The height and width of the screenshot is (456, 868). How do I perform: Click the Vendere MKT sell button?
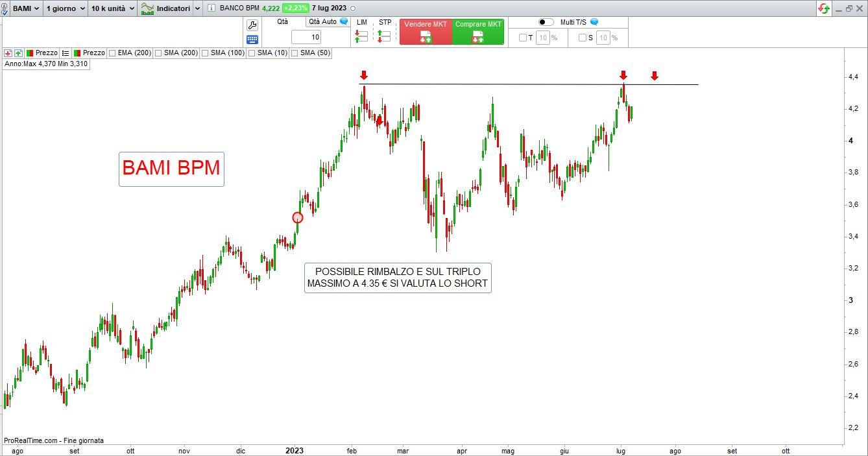(426, 31)
